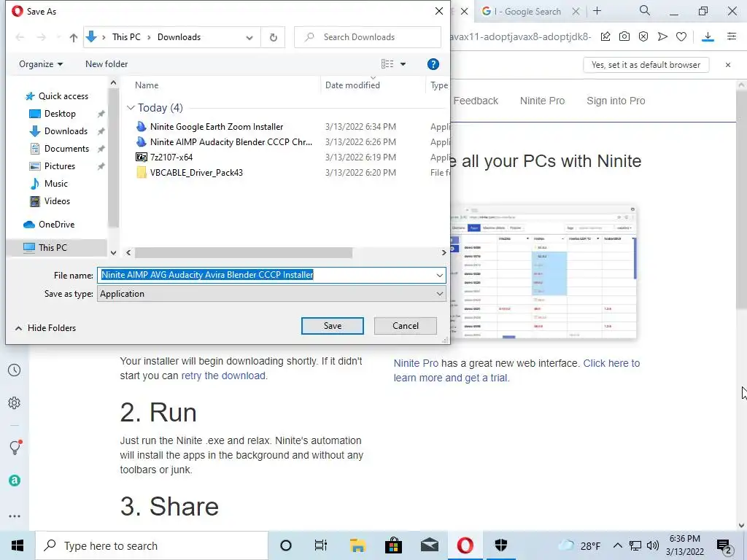Click the Back arrow in Save As dialog

20,37
